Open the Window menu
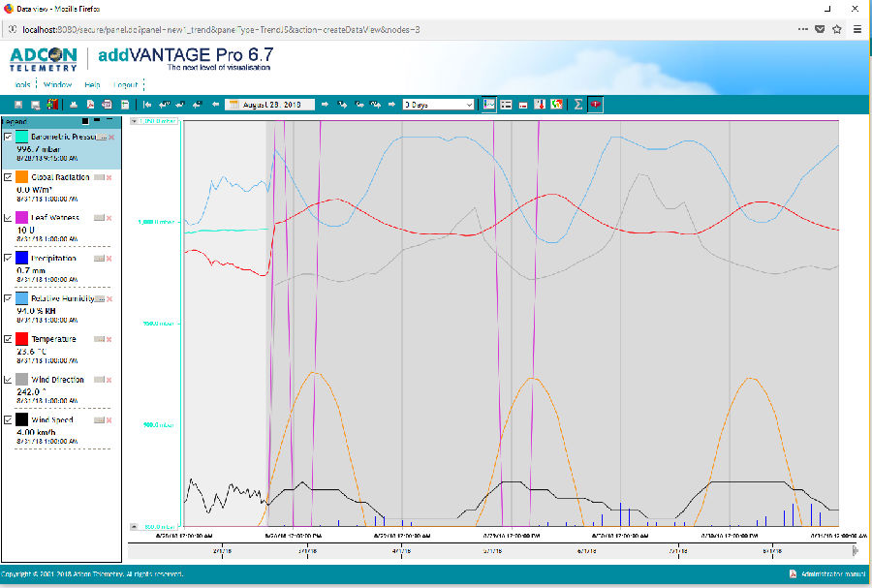The image size is (872, 588). (x=57, y=84)
